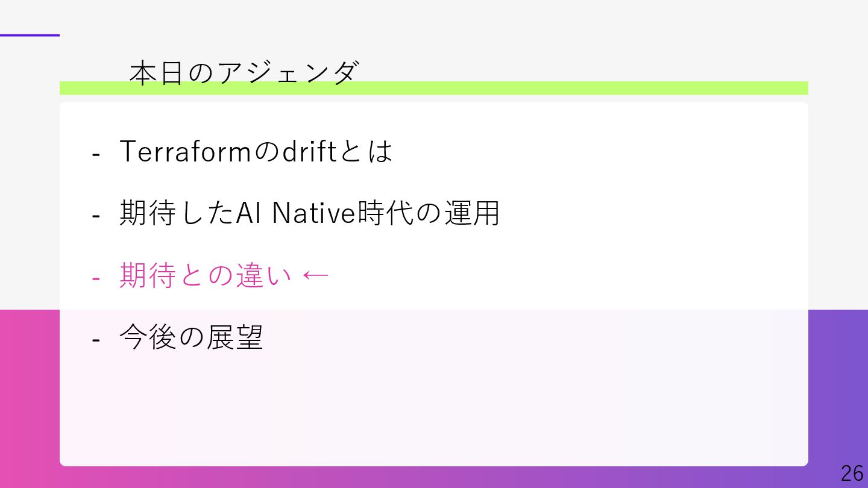Click the pink dash bullet before 期待との違い
Screen dimensions: 868x488
[95, 279]
